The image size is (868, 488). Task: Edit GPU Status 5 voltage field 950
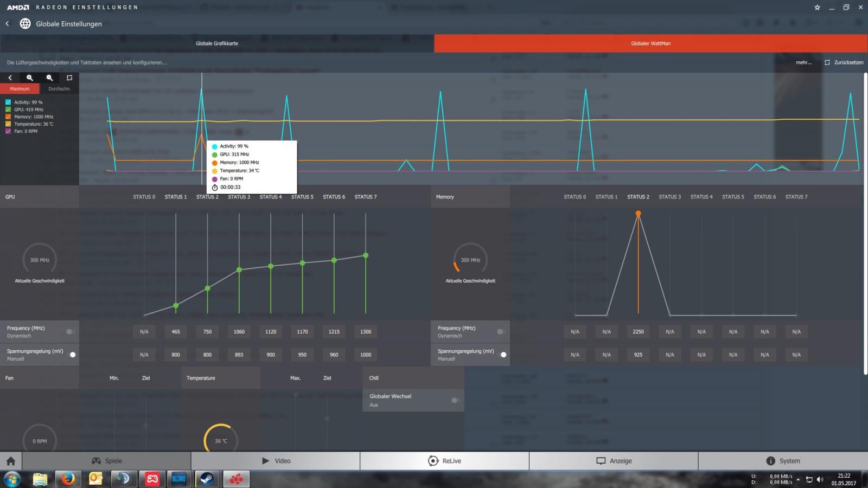pos(302,355)
